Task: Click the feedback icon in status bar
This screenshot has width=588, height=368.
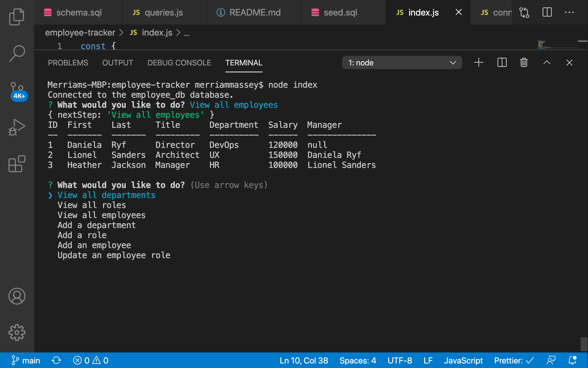Action: (x=551, y=360)
